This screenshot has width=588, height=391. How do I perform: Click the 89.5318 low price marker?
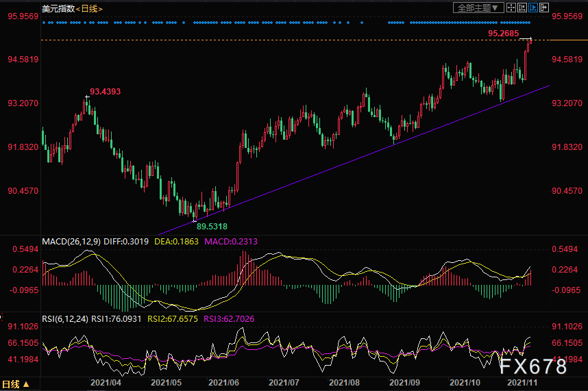(212, 226)
